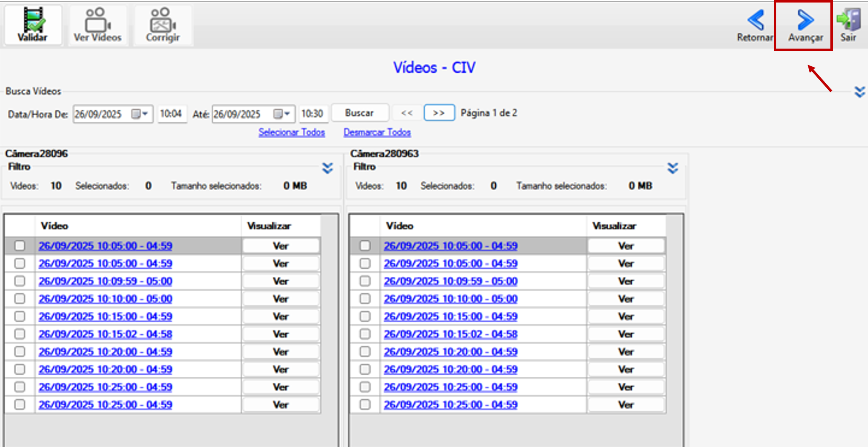Click the start time field 10:04
868x447 pixels.
[x=172, y=114]
